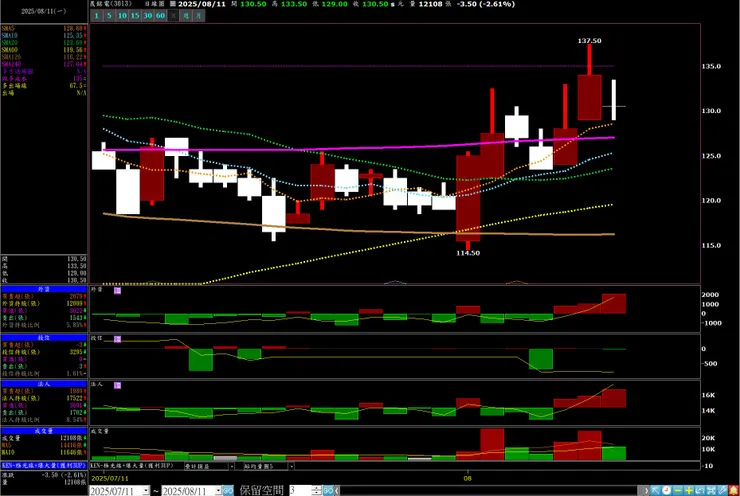Image resolution: width=740 pixels, height=496 pixels.
Task: Select the blue 外資 panel header
Action: pos(44,289)
